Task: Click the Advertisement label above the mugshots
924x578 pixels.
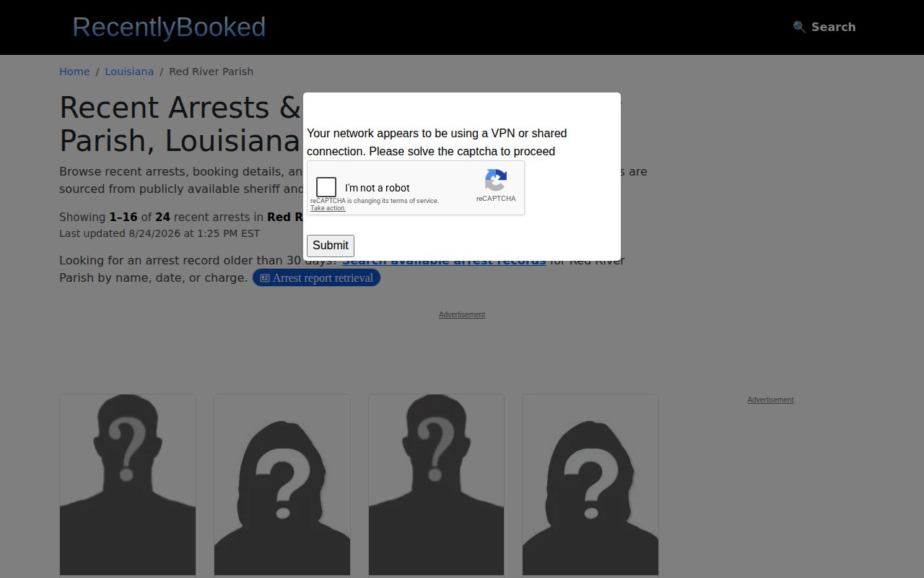Action: pyautogui.click(x=462, y=314)
